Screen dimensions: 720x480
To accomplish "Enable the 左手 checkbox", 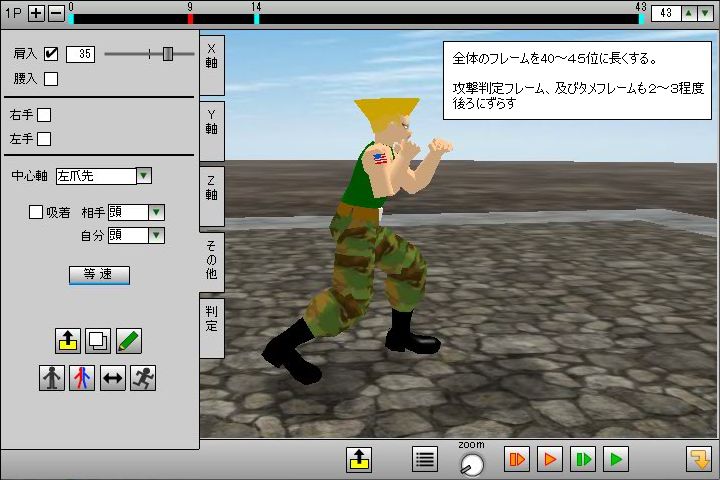I will pos(44,139).
